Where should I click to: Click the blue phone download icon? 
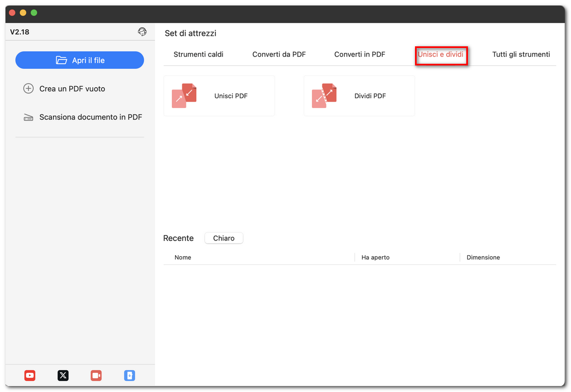129,375
